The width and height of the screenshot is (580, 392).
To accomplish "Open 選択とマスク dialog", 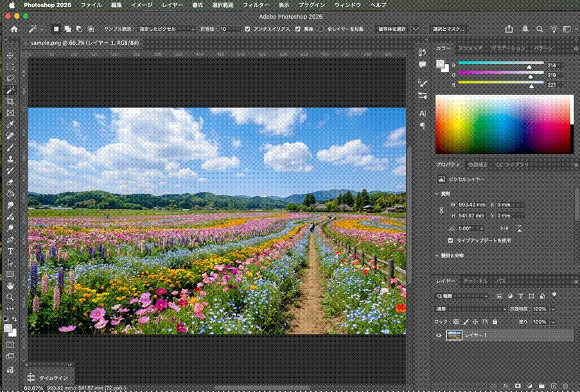I will (448, 28).
